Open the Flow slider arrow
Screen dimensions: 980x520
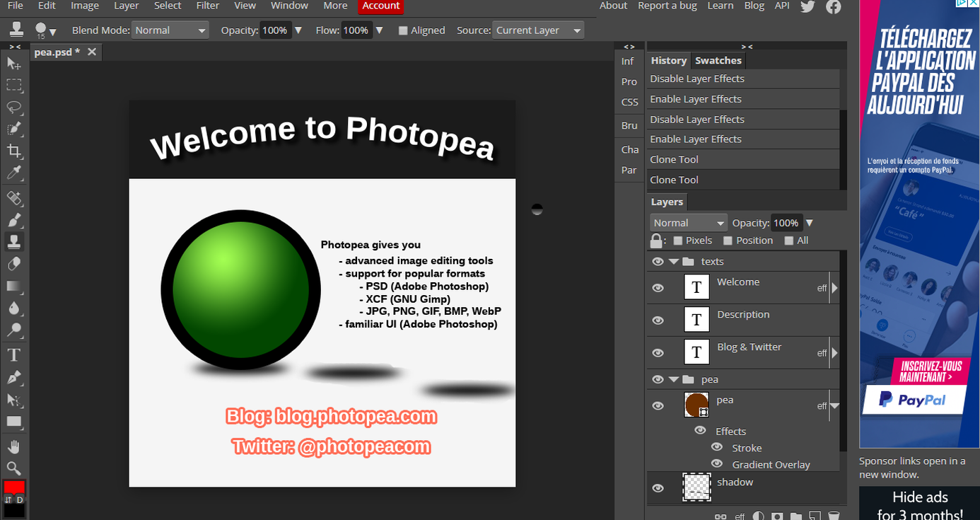tap(379, 30)
